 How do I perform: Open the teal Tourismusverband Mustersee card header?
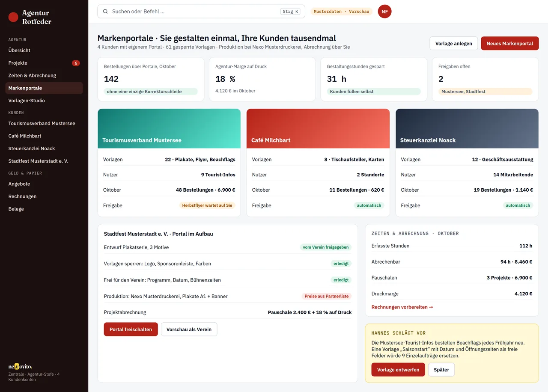169,128
